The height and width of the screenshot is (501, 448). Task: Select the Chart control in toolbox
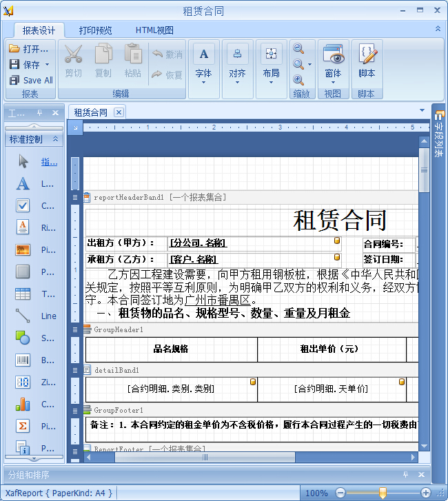pos(23,404)
